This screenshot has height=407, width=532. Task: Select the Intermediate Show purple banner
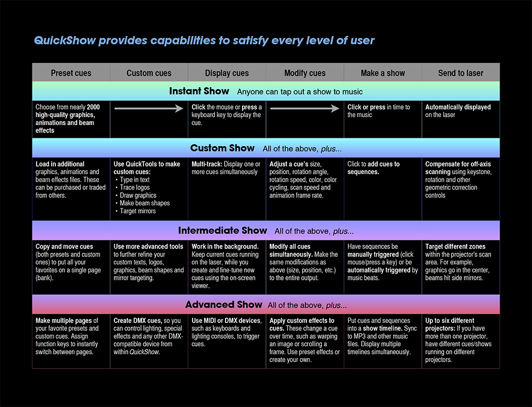(x=265, y=231)
